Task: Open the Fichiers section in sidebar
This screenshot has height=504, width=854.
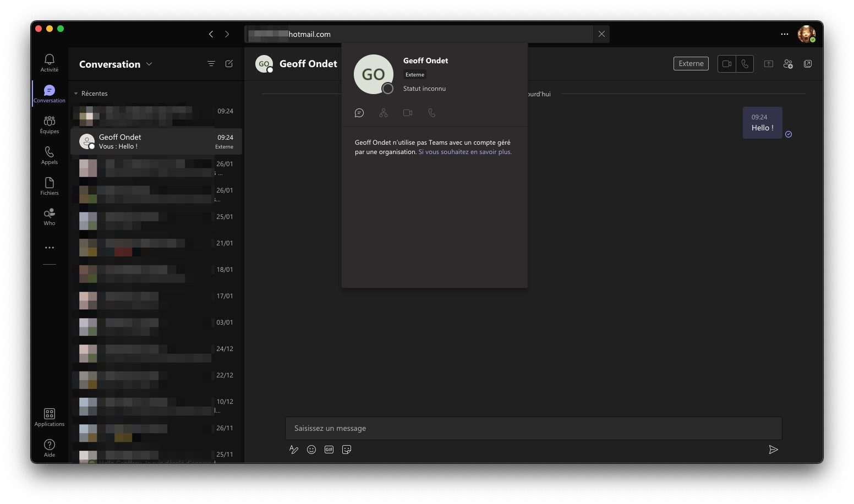Action: click(49, 185)
